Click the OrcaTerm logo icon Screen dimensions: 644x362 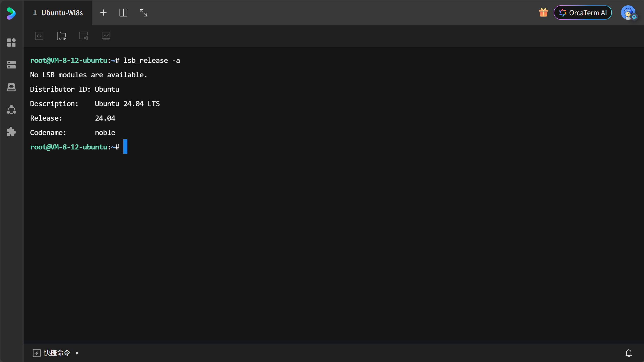[x=11, y=13]
